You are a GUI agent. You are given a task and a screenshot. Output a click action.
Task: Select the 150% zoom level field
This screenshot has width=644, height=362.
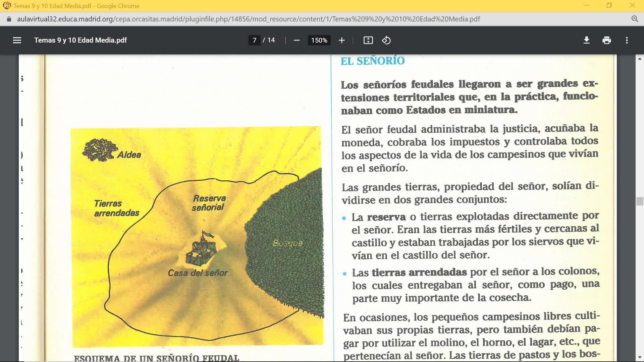319,40
